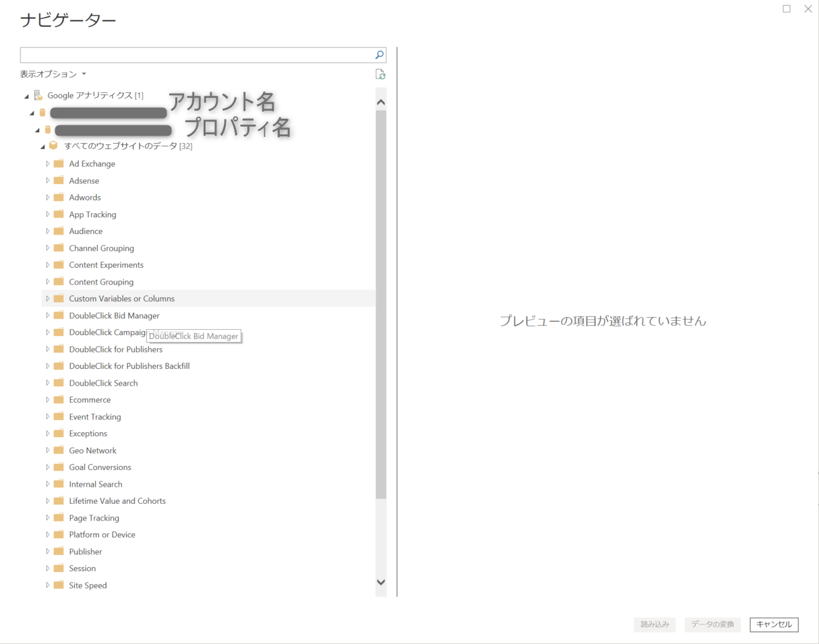The width and height of the screenshot is (819, 644).
Task: Select the Content Experiments row
Action: click(208, 265)
